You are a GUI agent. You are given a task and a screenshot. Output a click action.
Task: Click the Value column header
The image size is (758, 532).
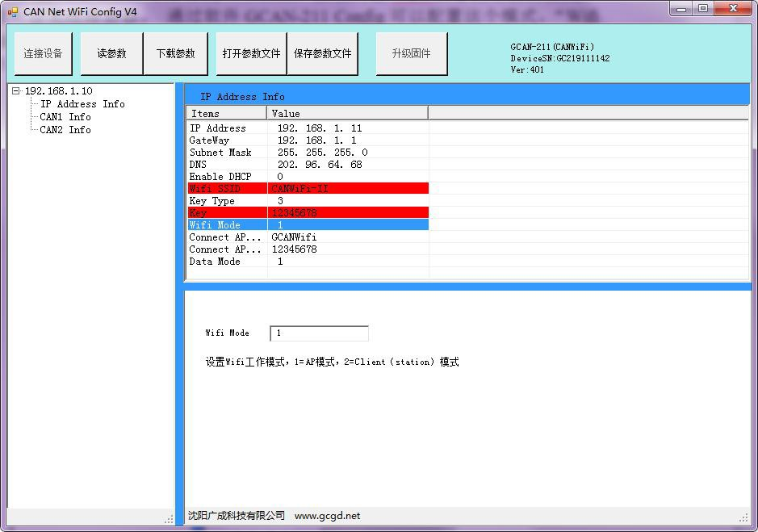347,114
